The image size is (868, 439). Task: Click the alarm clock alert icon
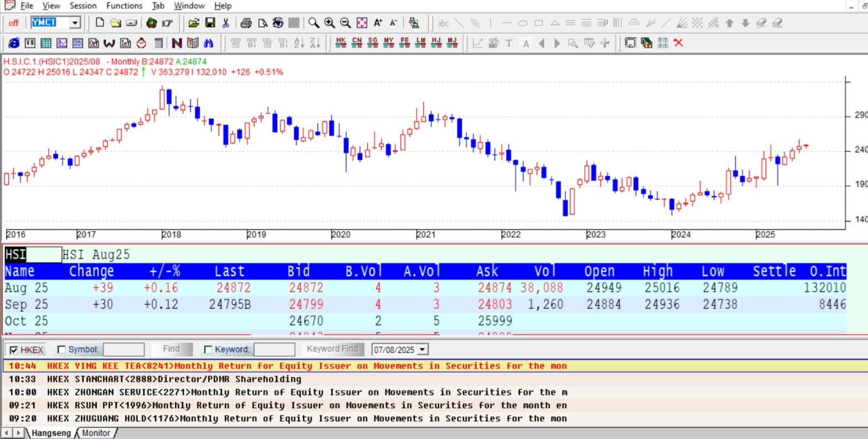point(142,43)
